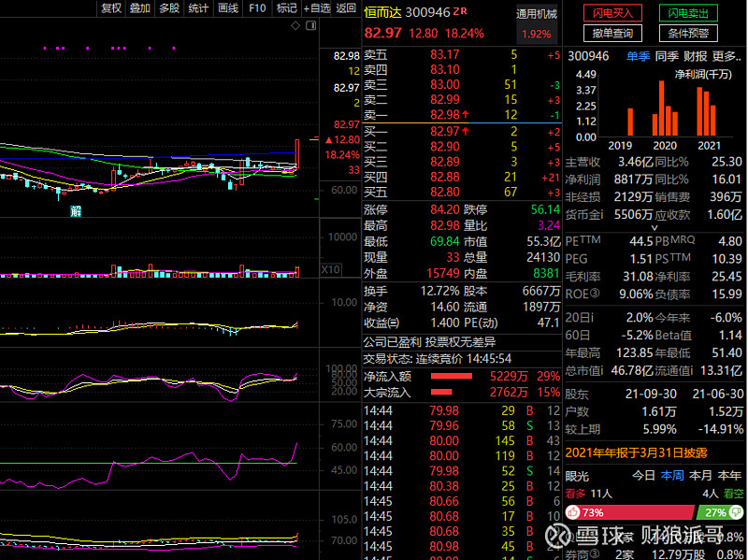Click 闪电买入 quick buy button
748x560 pixels.
[x=612, y=13]
